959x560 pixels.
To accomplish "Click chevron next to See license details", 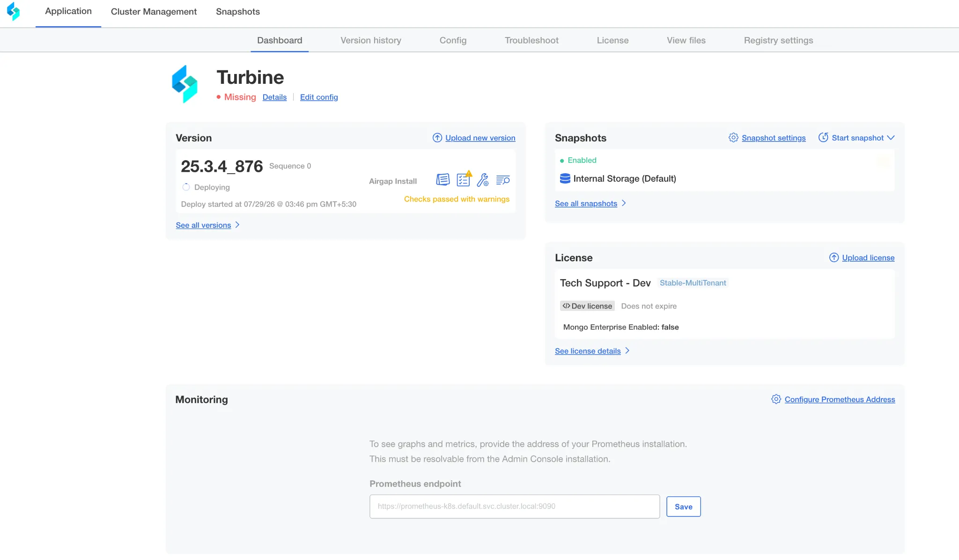I will pyautogui.click(x=627, y=351).
